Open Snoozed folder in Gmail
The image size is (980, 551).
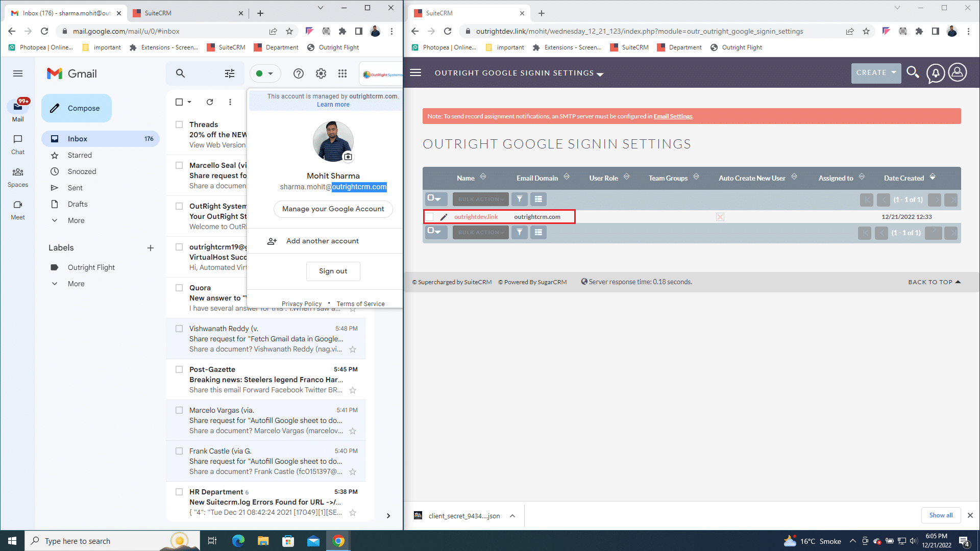pyautogui.click(x=82, y=171)
